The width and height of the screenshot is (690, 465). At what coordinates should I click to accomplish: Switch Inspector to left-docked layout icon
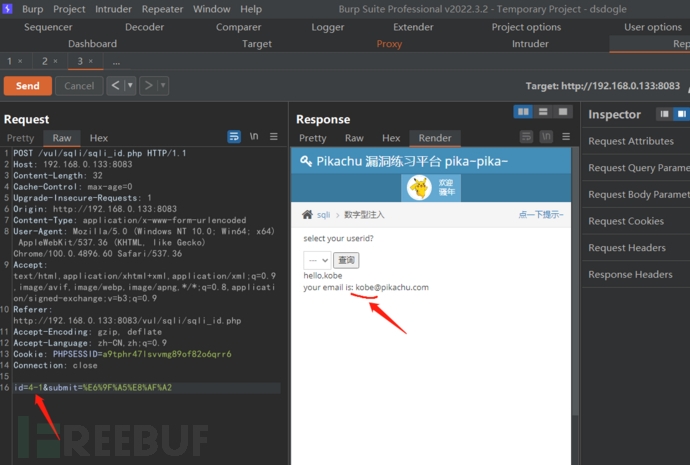(x=664, y=114)
